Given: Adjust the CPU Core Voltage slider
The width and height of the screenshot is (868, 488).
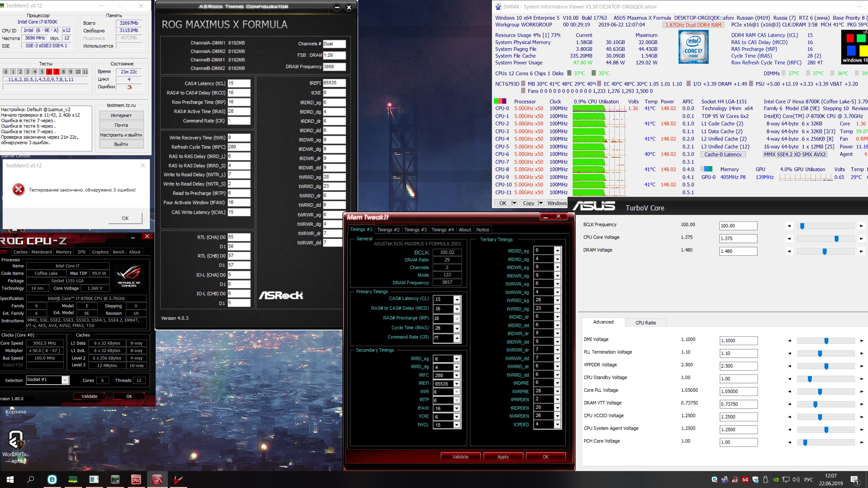Looking at the screenshot, I should tap(836, 239).
